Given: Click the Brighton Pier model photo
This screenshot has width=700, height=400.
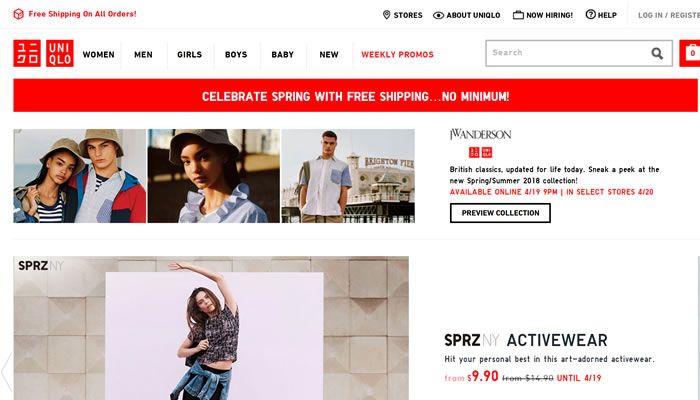Looking at the screenshot, I should [348, 176].
